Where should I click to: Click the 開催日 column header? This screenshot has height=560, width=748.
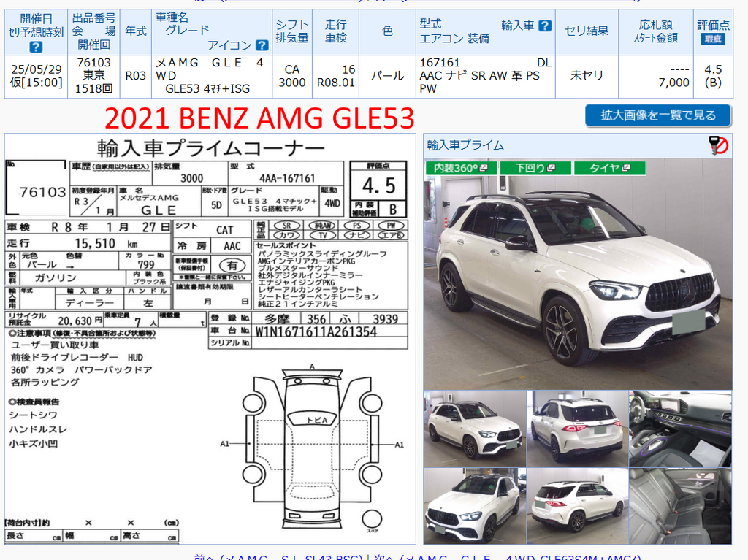coord(36,32)
